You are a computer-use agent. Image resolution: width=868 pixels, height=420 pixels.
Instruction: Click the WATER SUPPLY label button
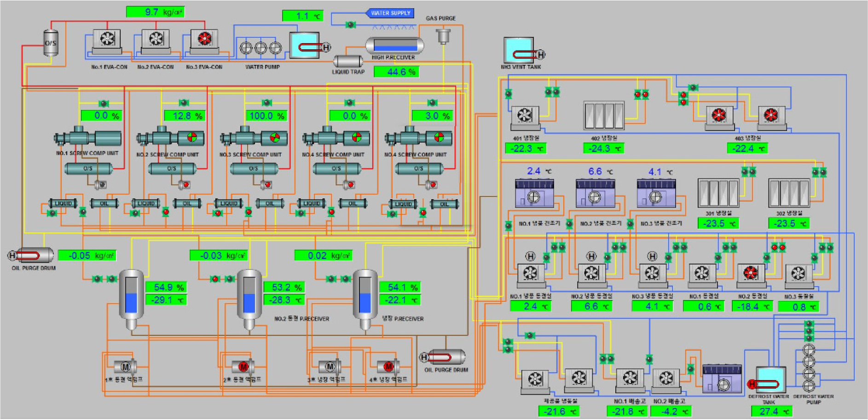click(390, 13)
